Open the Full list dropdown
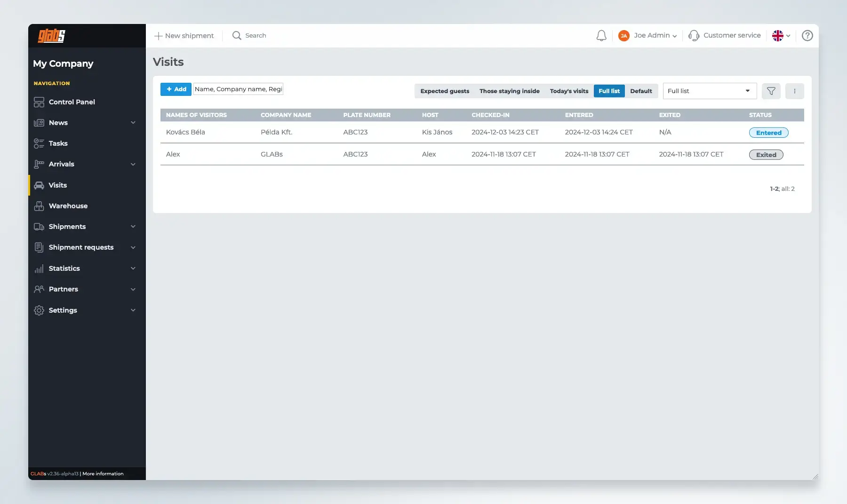This screenshot has width=847, height=504. point(709,91)
